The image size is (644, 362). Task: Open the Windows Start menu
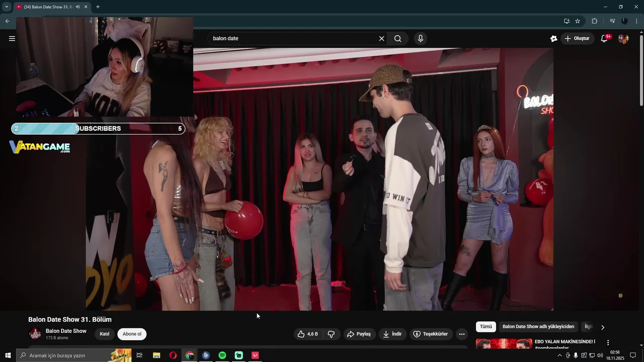[8, 355]
